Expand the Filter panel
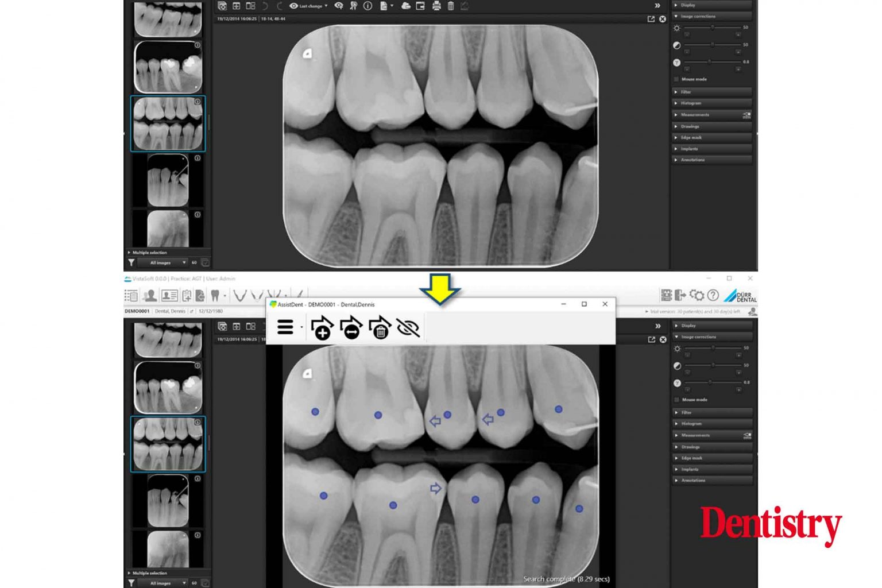Screen dimensions: 882x588 (712, 91)
